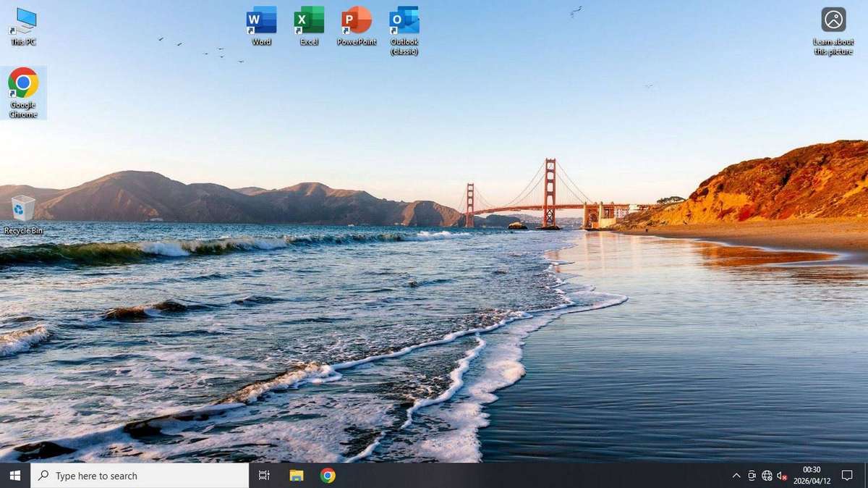Select the Google Chrome desktop shortcut
Image resolution: width=868 pixels, height=488 pixels.
tap(23, 93)
